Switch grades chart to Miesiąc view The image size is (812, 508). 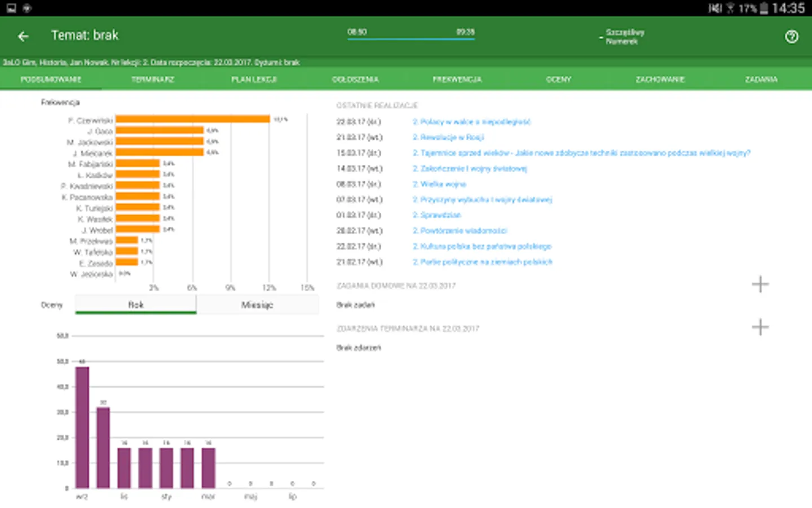click(257, 305)
